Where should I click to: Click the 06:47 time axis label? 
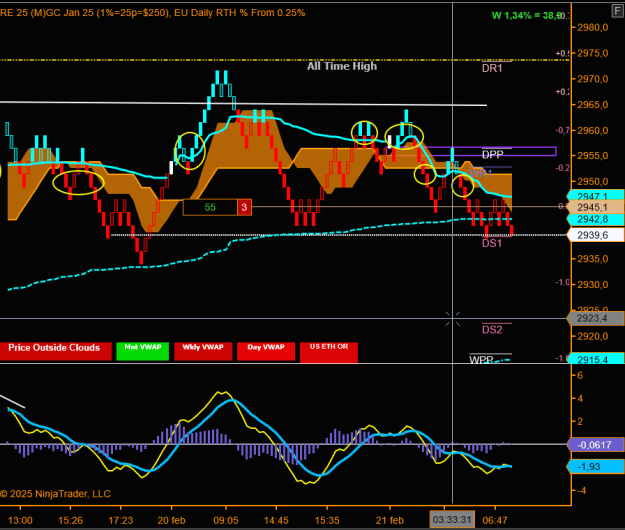click(495, 520)
